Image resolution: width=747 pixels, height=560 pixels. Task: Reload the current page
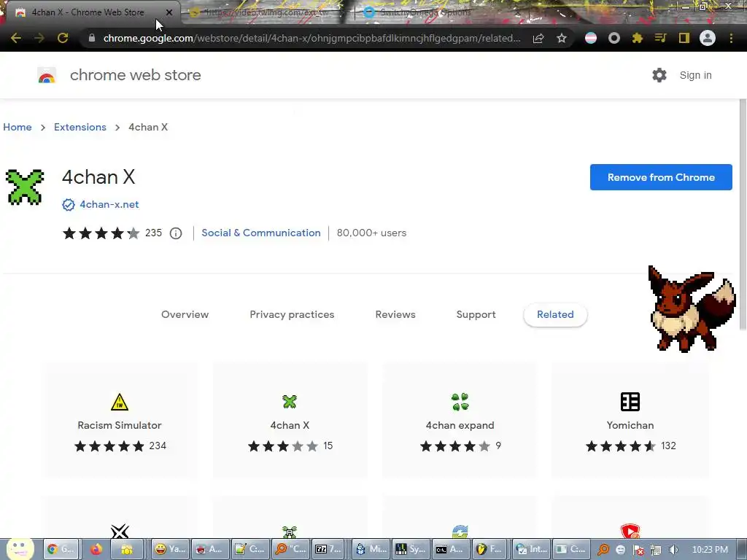tap(63, 38)
